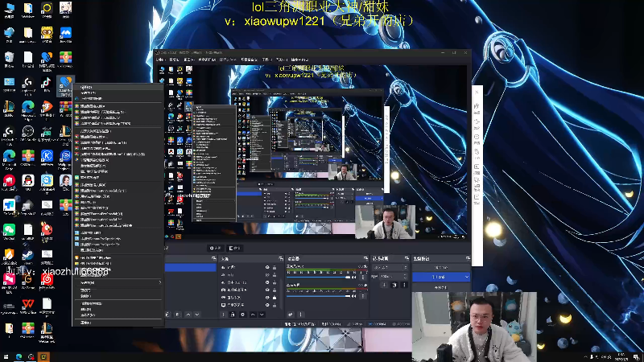
Task: Click the orange OBS taskbar icon
Action: point(43,356)
